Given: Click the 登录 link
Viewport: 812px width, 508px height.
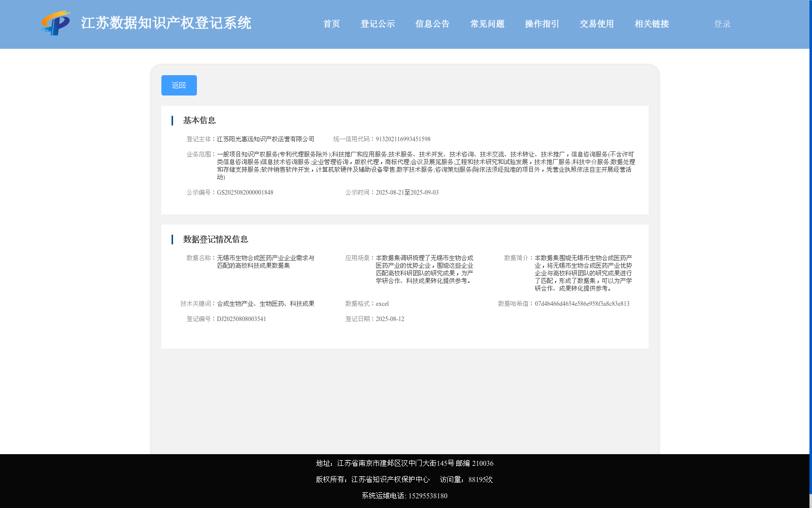Looking at the screenshot, I should [x=722, y=24].
